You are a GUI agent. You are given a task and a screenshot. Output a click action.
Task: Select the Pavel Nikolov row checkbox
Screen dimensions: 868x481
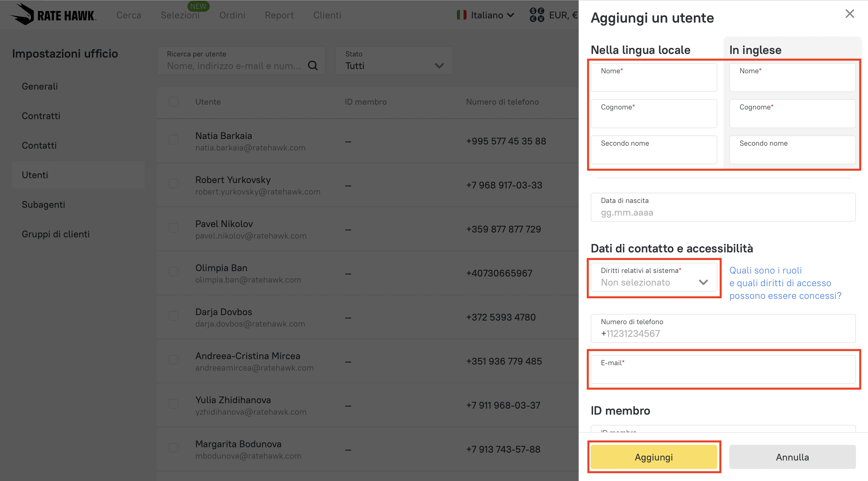coord(174,228)
